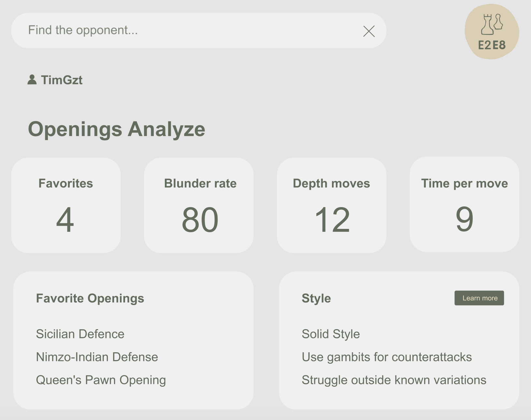Click the Openings Analyze heading
The image size is (531, 420).
(x=117, y=129)
